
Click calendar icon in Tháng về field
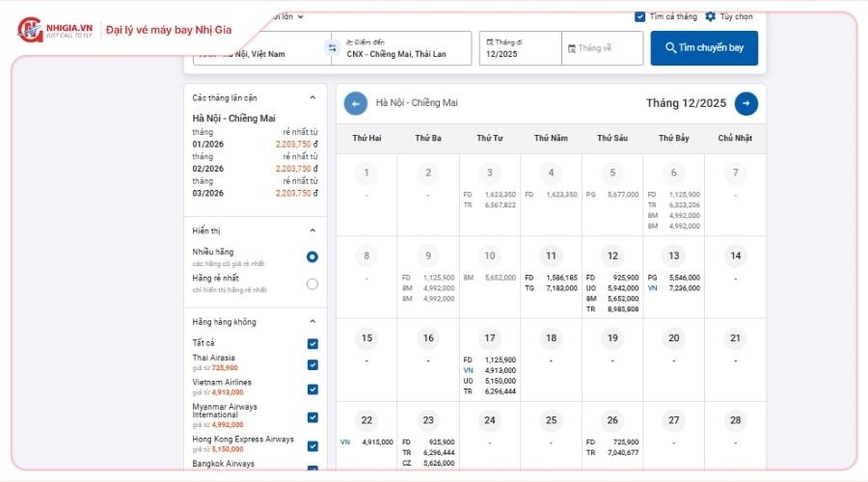point(572,48)
